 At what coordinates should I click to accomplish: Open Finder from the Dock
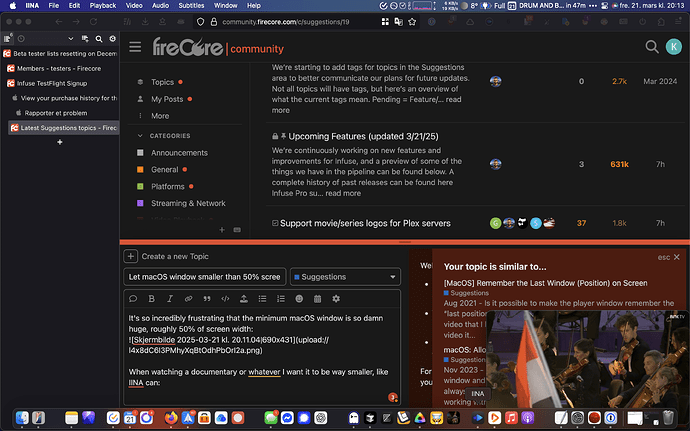(x=22, y=417)
